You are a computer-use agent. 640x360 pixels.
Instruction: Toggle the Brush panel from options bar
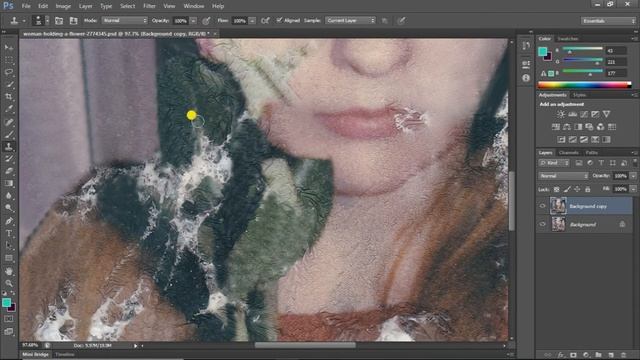[59, 20]
